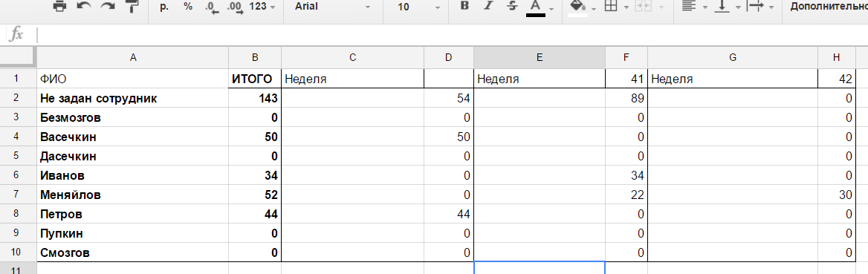Undo the last action
Viewport: 868px width, 274px height.
point(84,7)
